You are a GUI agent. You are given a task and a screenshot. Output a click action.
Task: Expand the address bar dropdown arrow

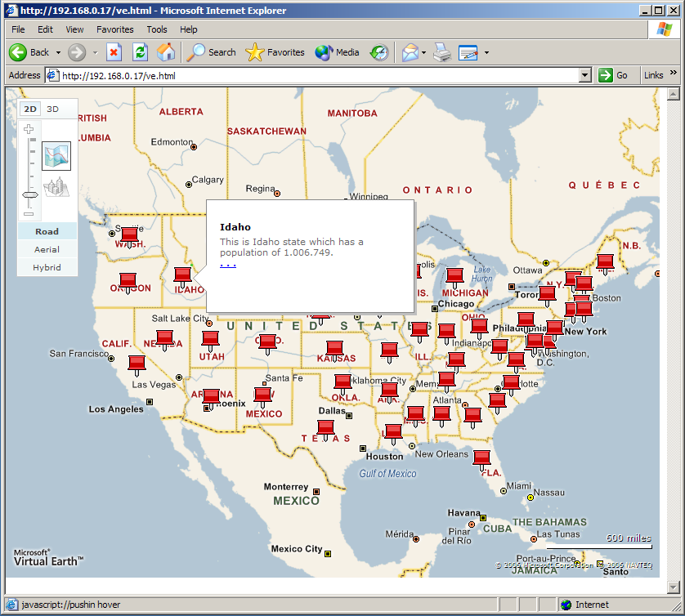[x=584, y=75]
